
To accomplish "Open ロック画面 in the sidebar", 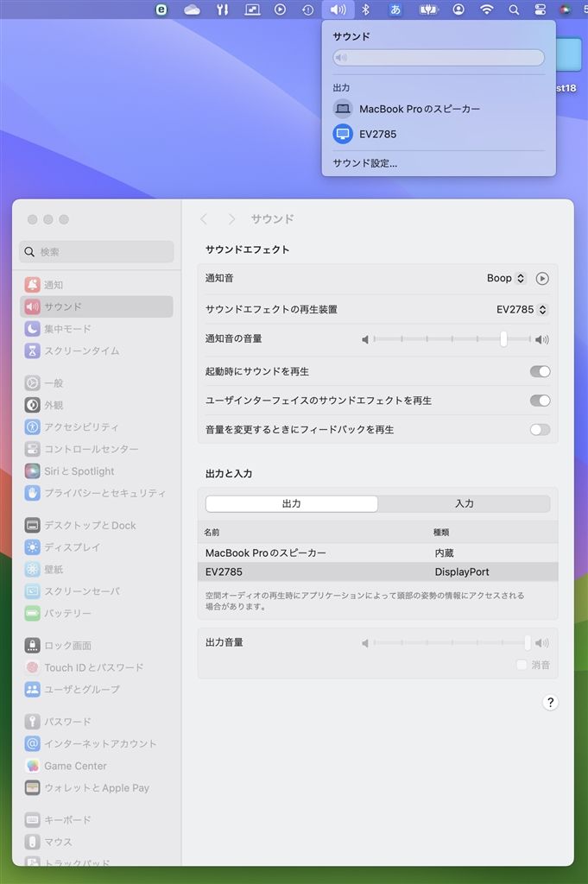I will click(x=97, y=646).
